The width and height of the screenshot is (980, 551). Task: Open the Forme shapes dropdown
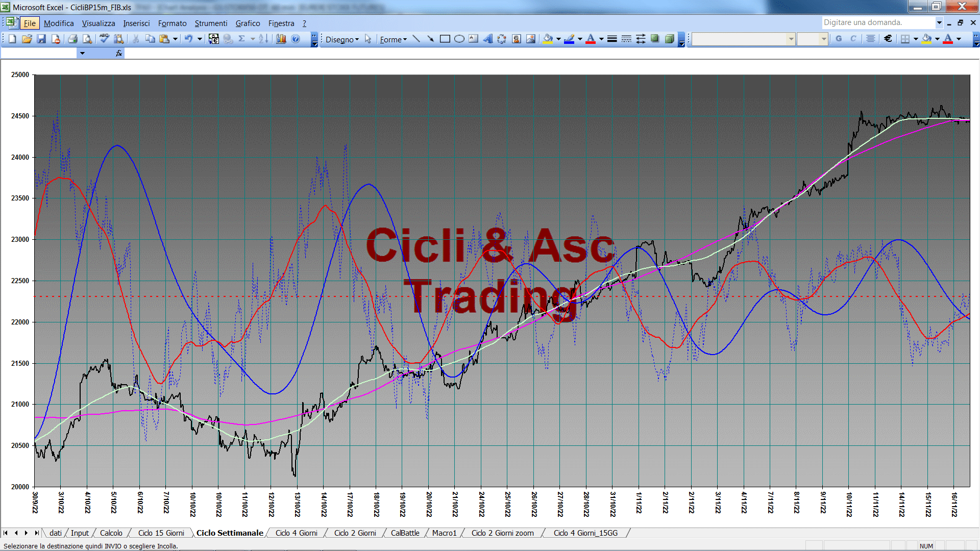(393, 39)
